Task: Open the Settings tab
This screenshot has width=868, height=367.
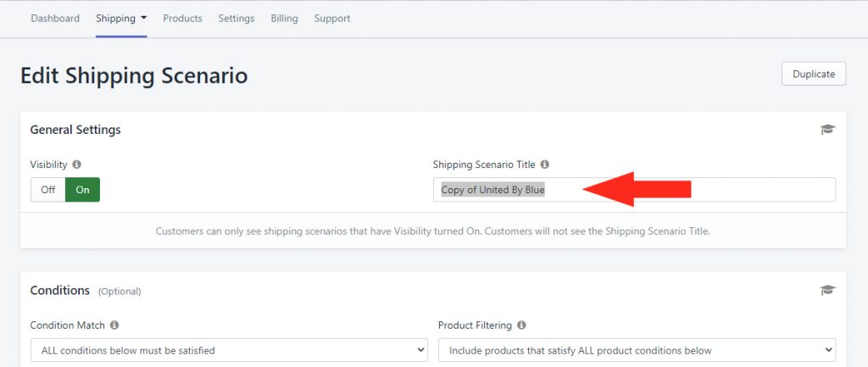Action: (x=236, y=19)
